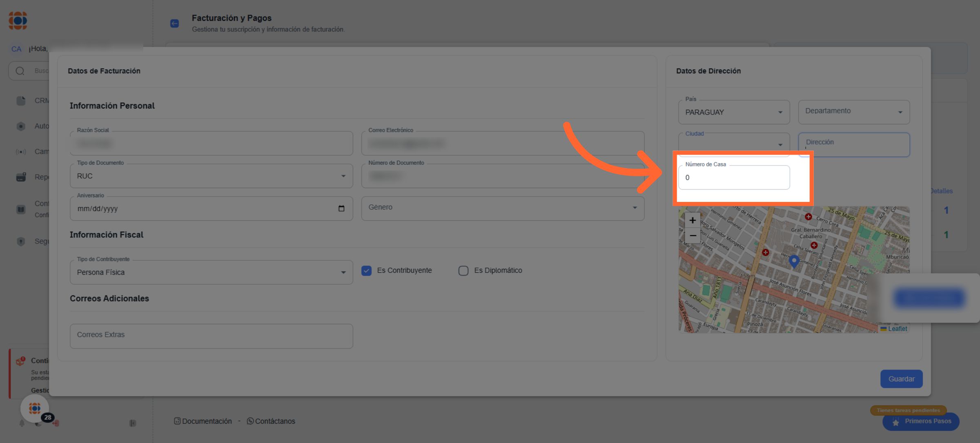The width and height of the screenshot is (980, 443).
Task: Click the blue location pin on map
Action: click(x=794, y=260)
